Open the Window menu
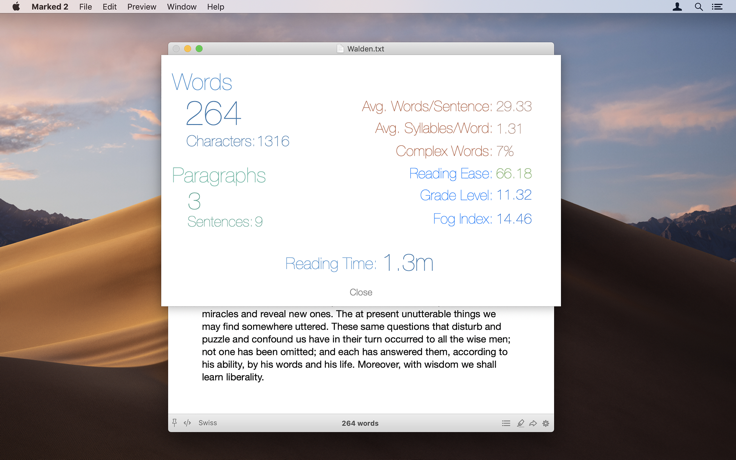This screenshot has height=460, width=736. coord(182,7)
